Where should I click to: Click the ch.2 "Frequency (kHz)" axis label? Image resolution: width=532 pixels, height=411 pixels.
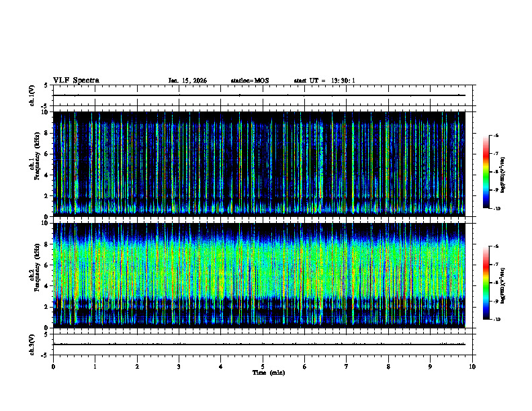click(x=37, y=267)
